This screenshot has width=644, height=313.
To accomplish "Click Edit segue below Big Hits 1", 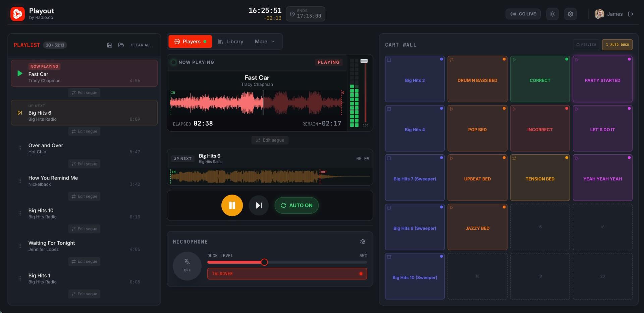I will click(84, 294).
